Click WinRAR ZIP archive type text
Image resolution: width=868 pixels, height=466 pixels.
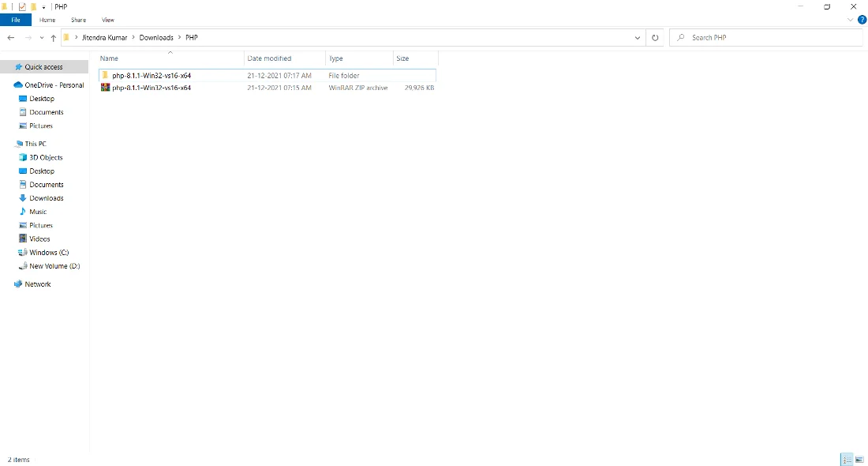357,88
